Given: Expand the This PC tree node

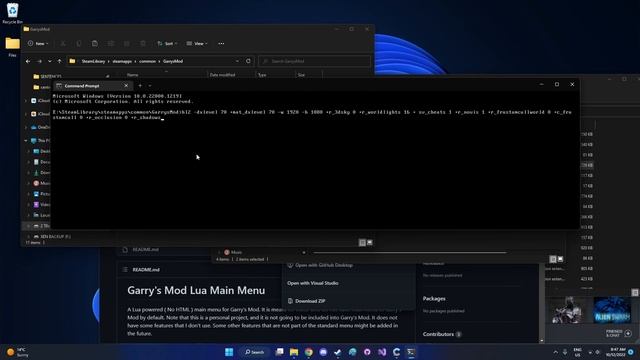Looking at the screenshot, I should coord(26,140).
